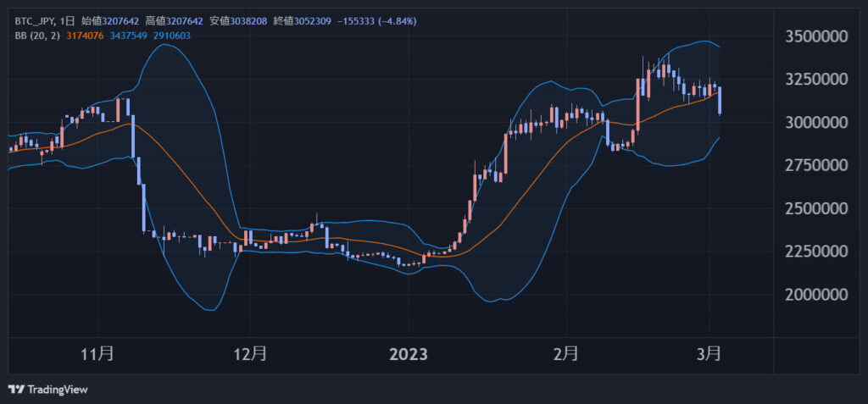Click the close price 終値3052309

[x=303, y=21]
